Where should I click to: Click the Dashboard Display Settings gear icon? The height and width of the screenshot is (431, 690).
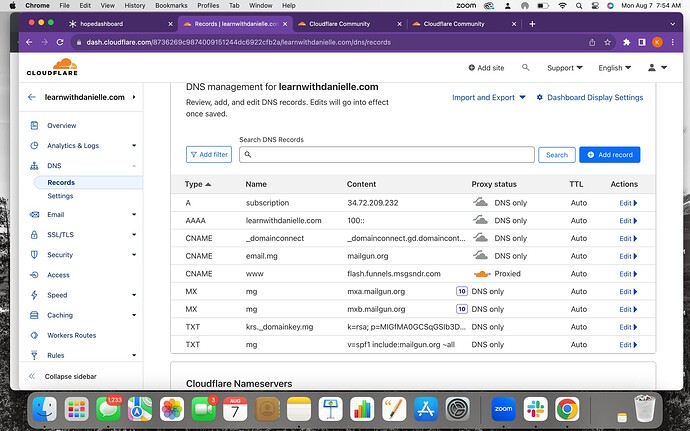point(540,97)
